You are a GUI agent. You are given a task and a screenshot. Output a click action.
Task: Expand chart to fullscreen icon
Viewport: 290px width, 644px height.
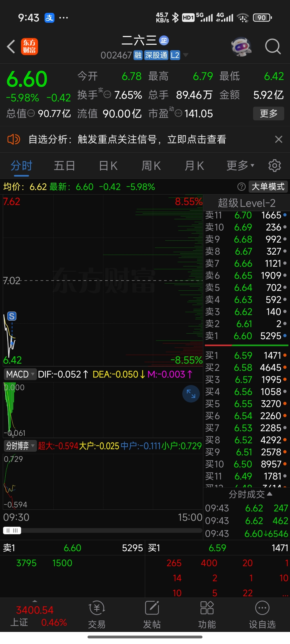pyautogui.click(x=191, y=394)
